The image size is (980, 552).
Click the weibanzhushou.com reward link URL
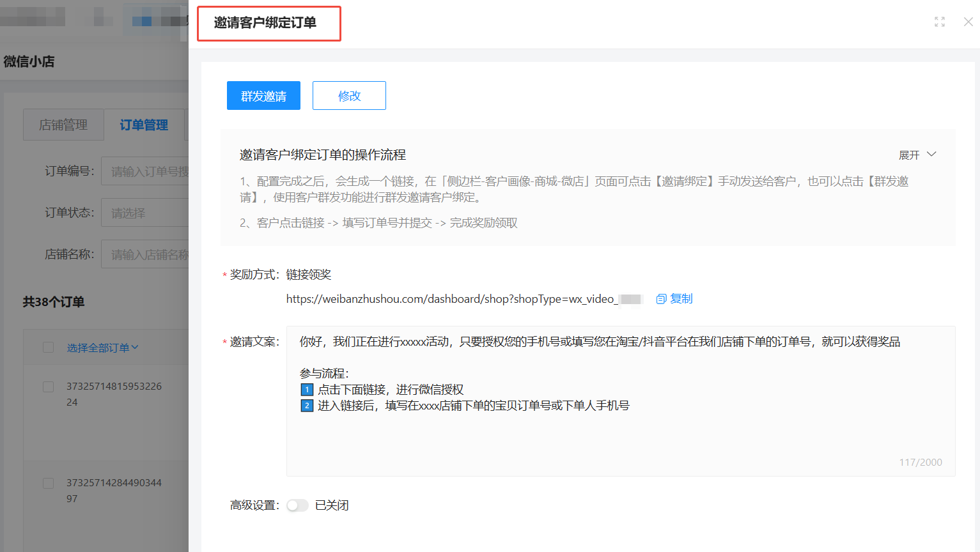[451, 299]
